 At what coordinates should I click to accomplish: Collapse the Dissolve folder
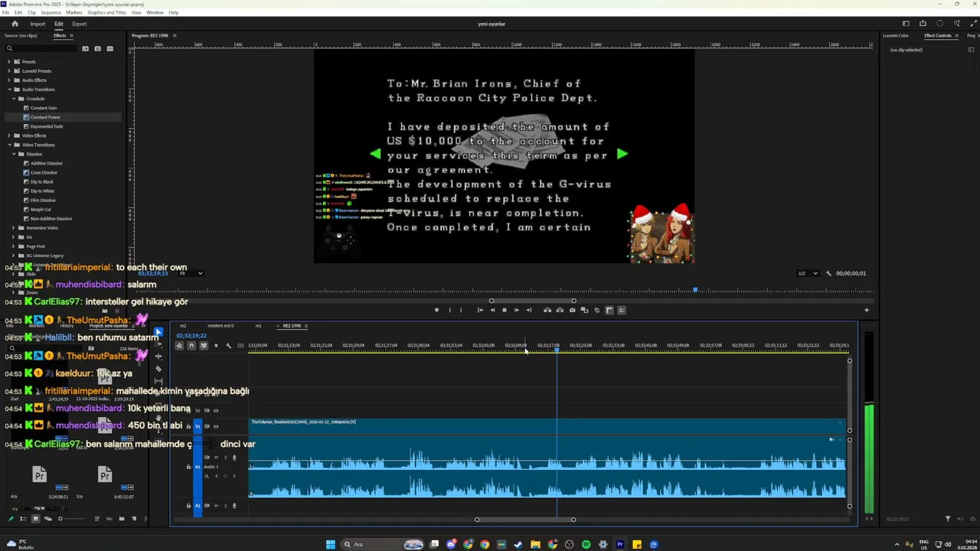point(13,154)
